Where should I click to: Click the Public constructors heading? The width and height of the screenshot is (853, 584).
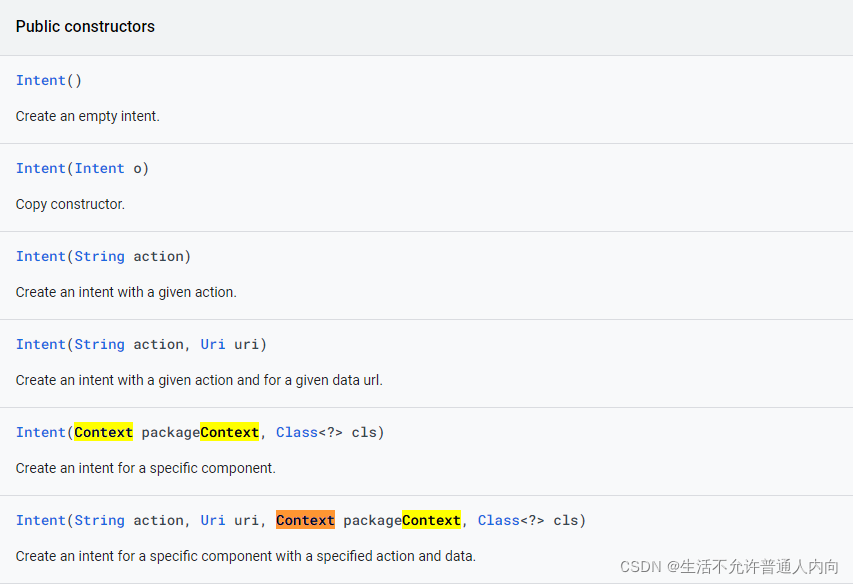85,27
